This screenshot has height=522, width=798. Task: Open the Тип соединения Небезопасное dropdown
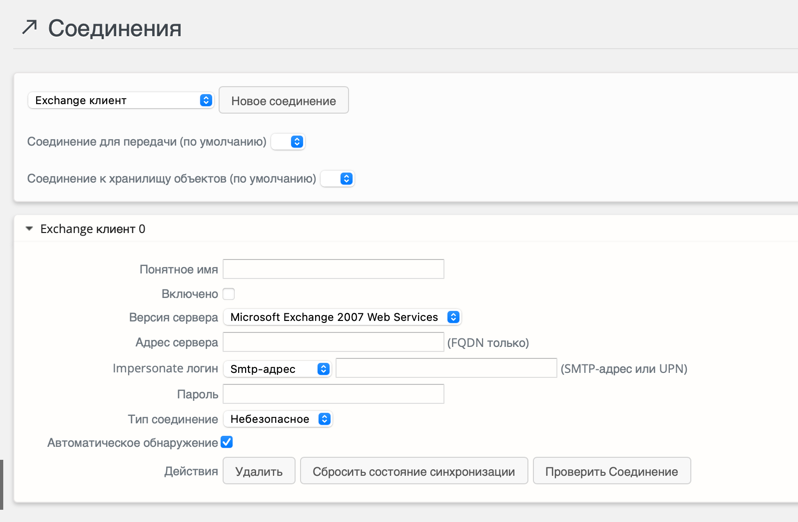(278, 419)
